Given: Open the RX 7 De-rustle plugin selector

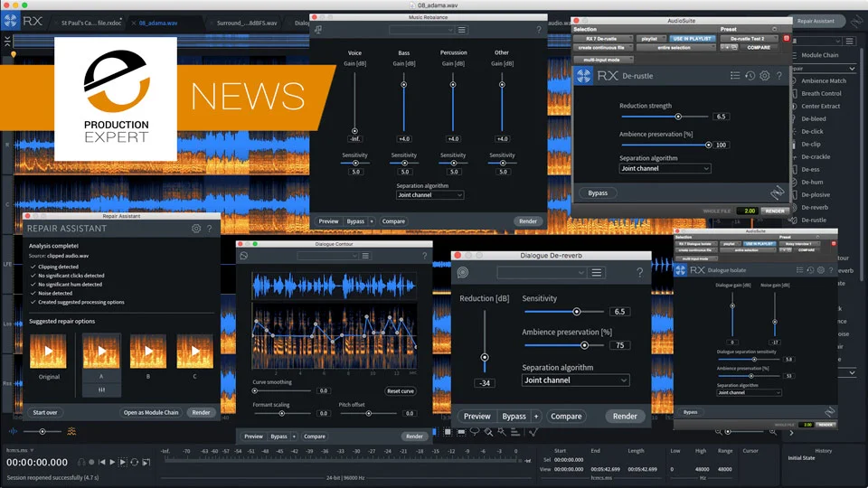Looking at the screenshot, I should tap(603, 39).
